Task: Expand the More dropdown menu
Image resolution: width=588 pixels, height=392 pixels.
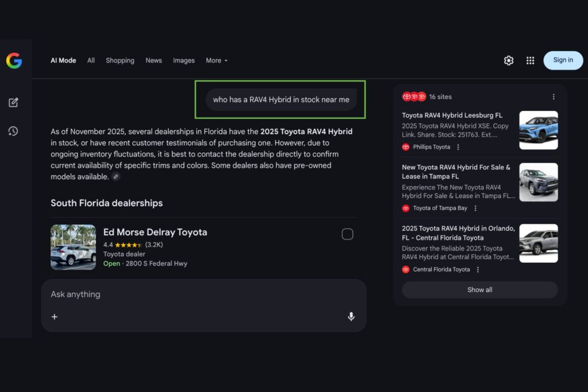Action: (216, 60)
